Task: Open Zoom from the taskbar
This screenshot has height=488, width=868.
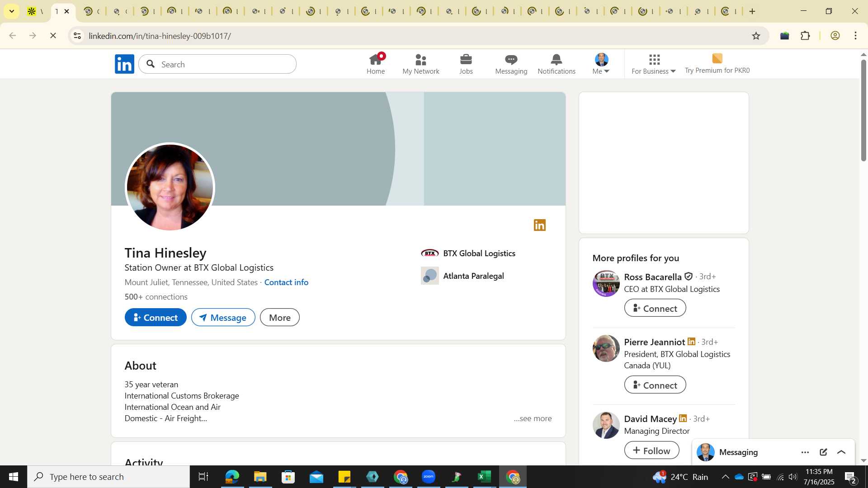Action: point(429,477)
